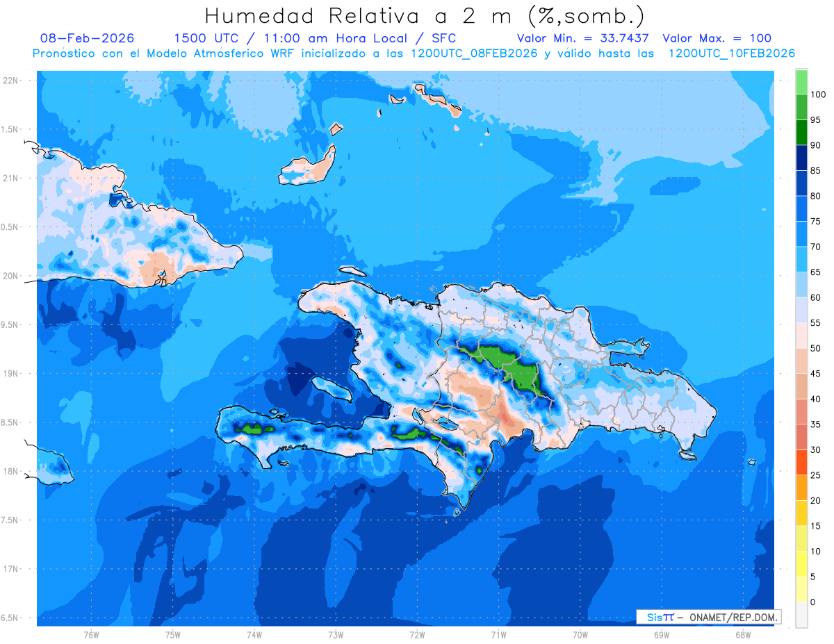Click the '70W' longitude label
Image resolution: width=834 pixels, height=644 pixels.
click(x=580, y=635)
